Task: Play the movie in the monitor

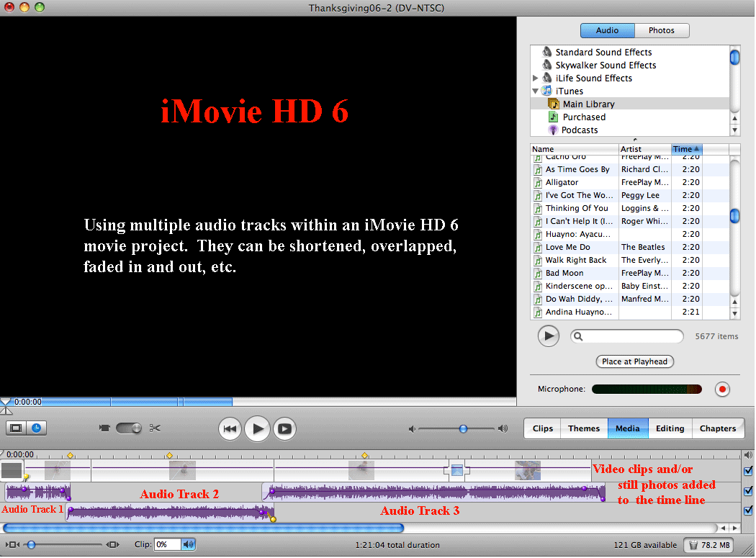Action: tap(258, 428)
